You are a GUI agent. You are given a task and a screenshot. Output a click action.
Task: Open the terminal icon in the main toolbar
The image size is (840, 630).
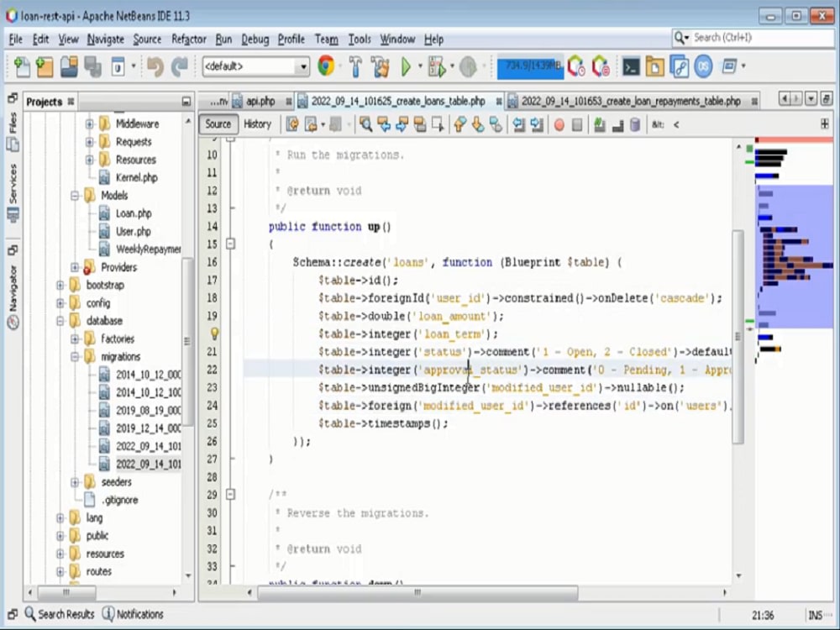pos(631,66)
